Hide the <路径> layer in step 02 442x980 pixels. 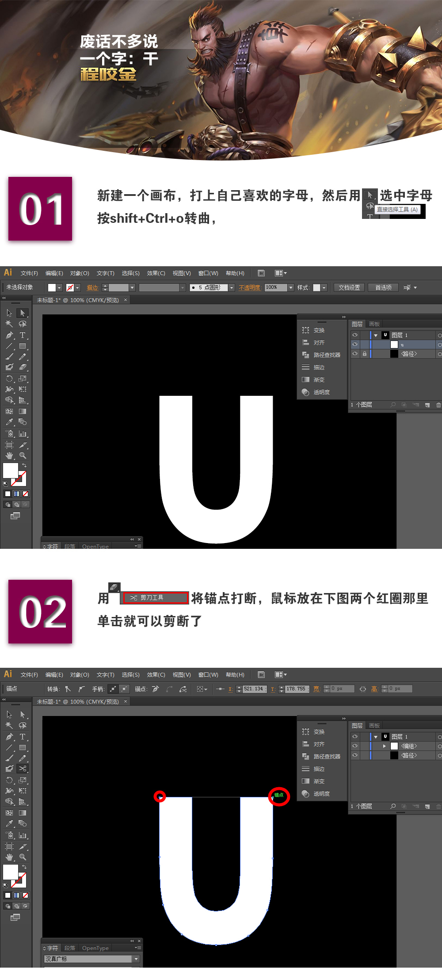tap(355, 755)
